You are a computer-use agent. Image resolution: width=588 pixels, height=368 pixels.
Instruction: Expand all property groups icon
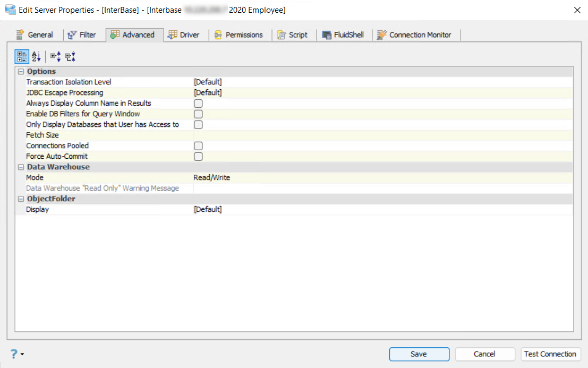[x=55, y=57]
